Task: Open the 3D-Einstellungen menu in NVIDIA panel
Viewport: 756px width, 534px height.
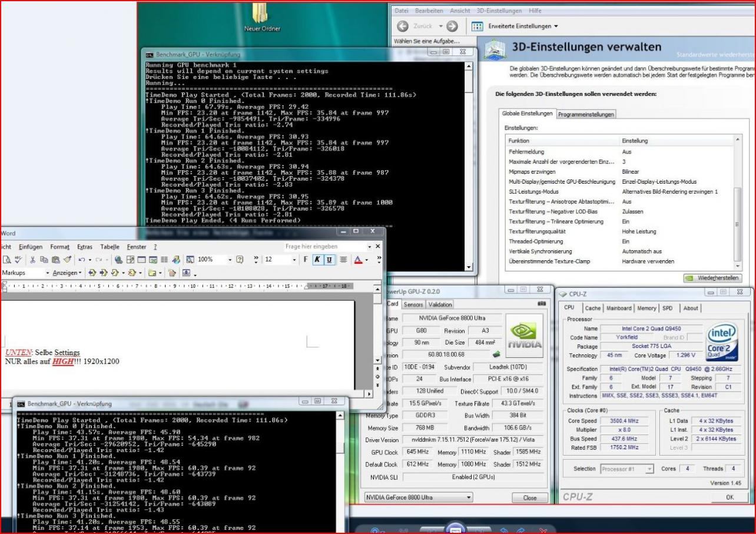Action: [x=499, y=11]
